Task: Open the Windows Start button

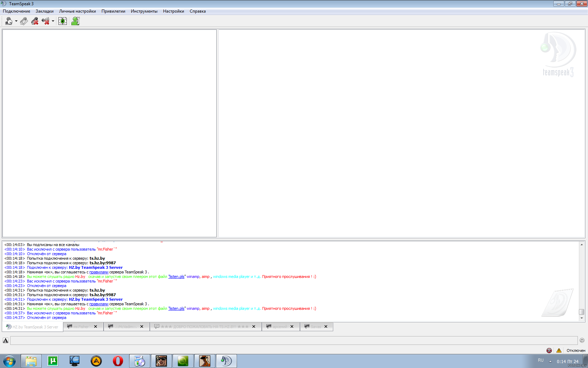Action: point(9,361)
